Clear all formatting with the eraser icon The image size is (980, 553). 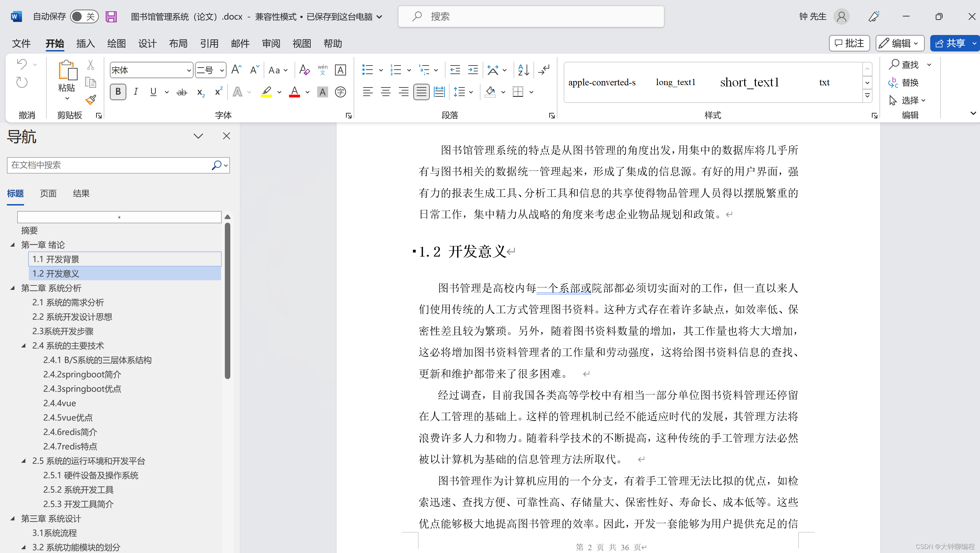coord(304,70)
